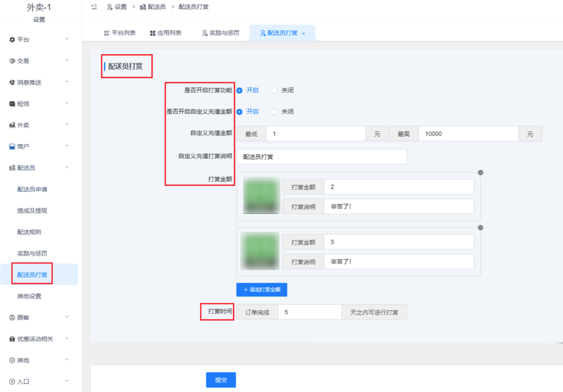The height and width of the screenshot is (392, 563).
Task: Click the 优惠活动相关 gift icon in the sidebar
Action: [12, 339]
